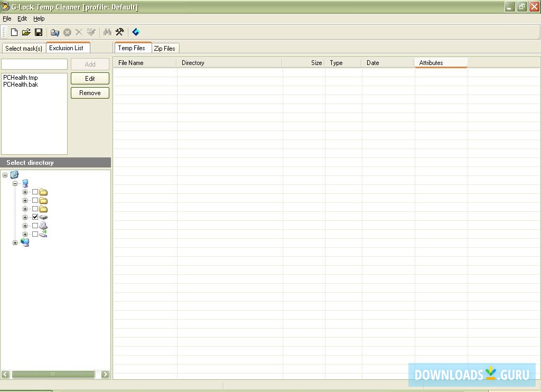Open settings via hammer and wrench icon

point(119,32)
